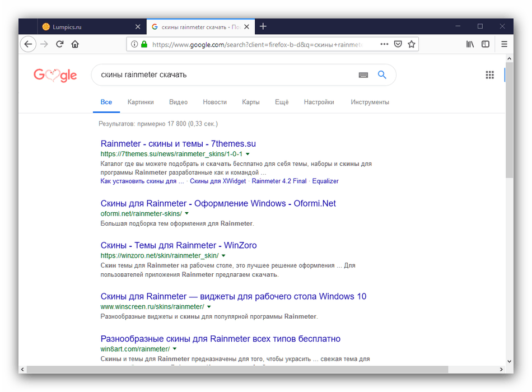Click the green padlock security icon

[x=144, y=44]
